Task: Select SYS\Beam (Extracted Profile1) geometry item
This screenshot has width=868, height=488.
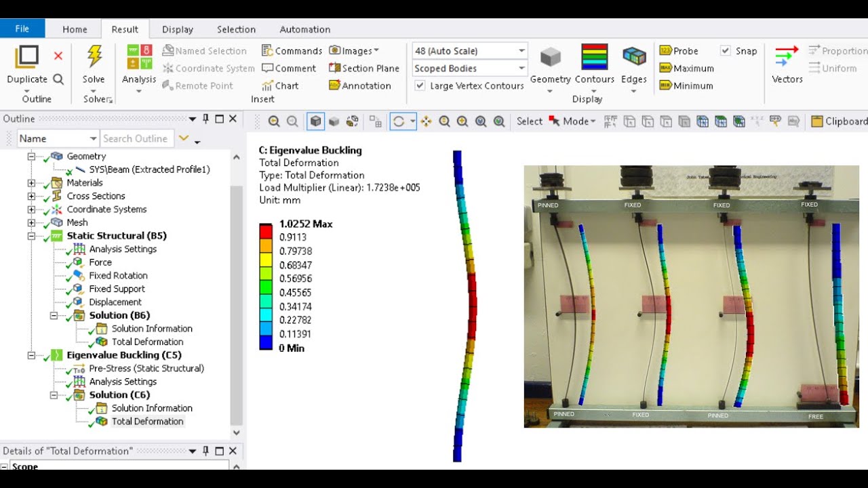Action: point(149,169)
